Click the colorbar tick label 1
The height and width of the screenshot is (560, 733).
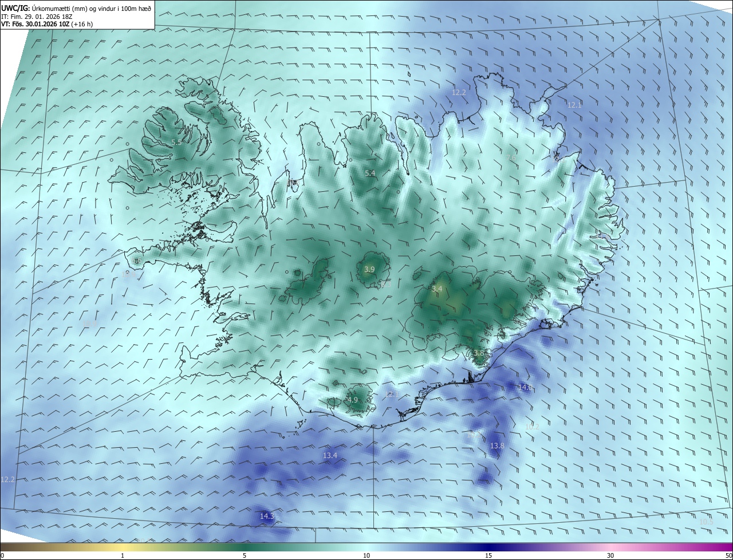(123, 555)
